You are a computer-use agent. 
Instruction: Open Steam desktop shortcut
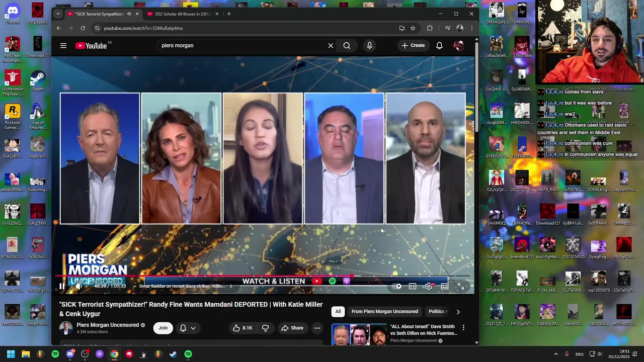pos(38,80)
